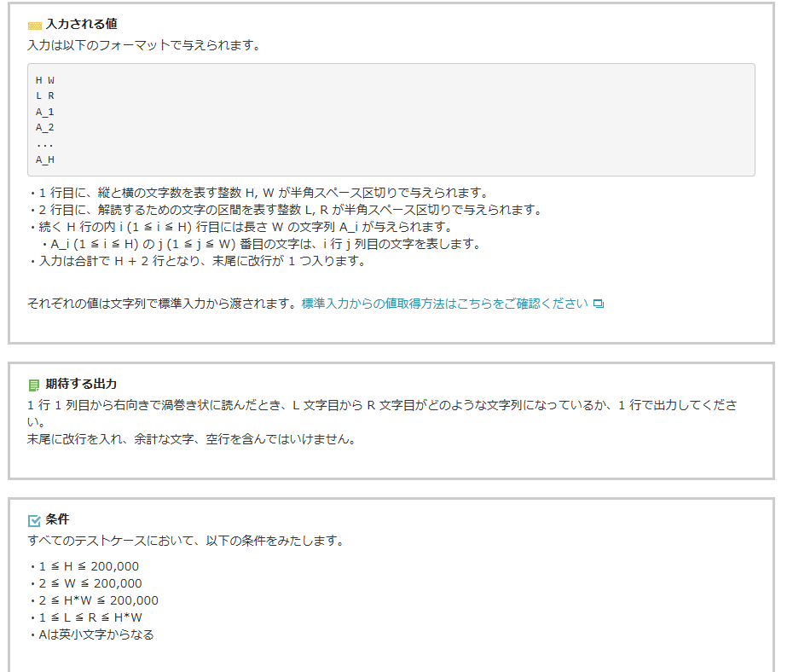The image size is (793, 672).
Task: Click the "A_H" line in the code block
Action: (45, 159)
